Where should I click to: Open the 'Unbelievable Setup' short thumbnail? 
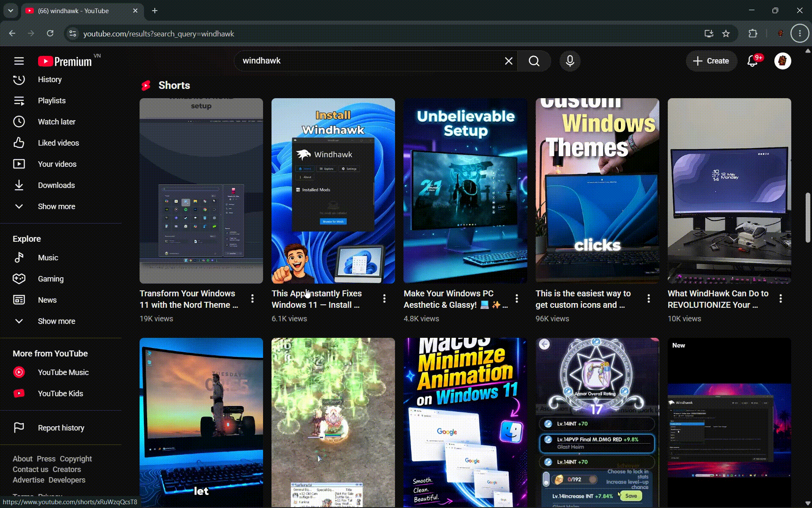coord(465,191)
